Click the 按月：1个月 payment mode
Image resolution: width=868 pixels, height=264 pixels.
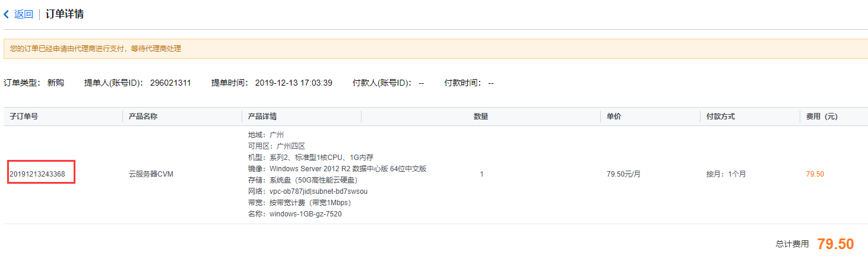pyautogui.click(x=726, y=174)
